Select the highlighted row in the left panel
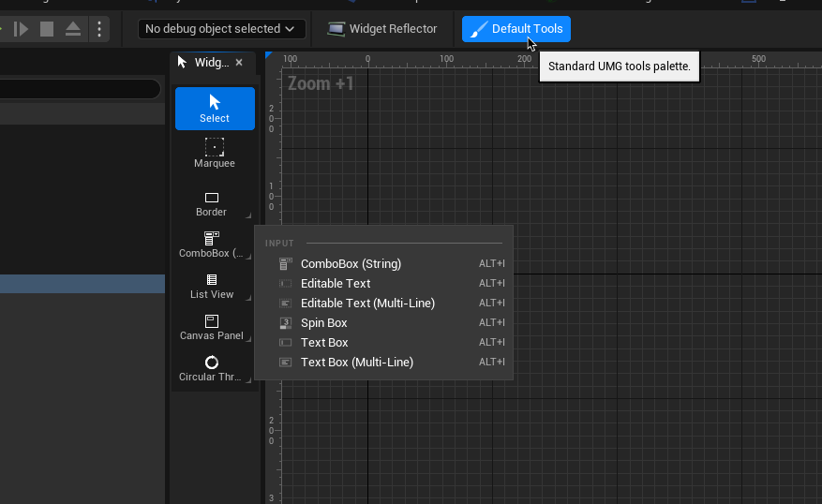 [82, 284]
